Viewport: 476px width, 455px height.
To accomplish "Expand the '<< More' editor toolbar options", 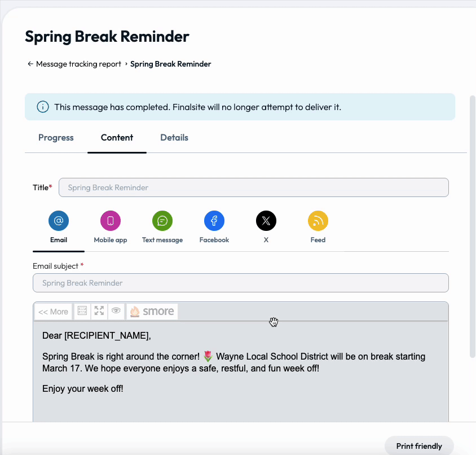I will coord(53,312).
